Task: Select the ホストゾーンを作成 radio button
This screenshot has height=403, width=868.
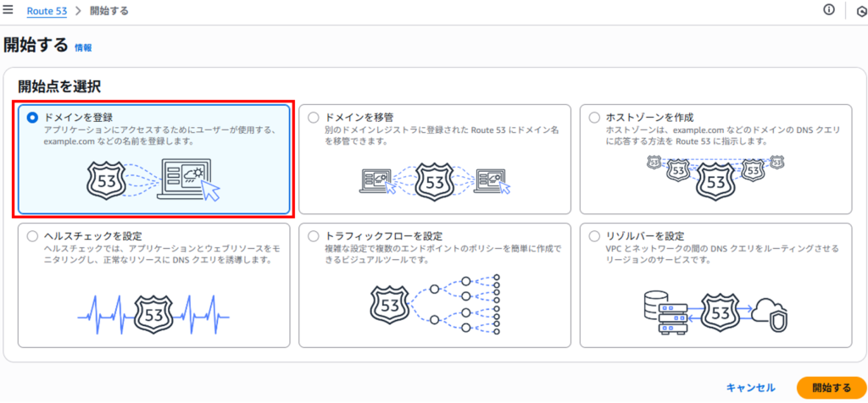Action: coord(594,117)
